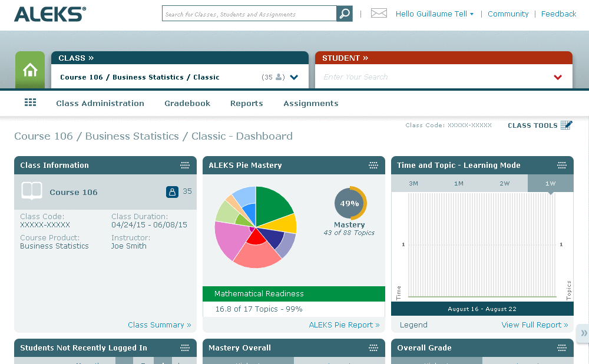Switch the time chart to 3M

(413, 183)
